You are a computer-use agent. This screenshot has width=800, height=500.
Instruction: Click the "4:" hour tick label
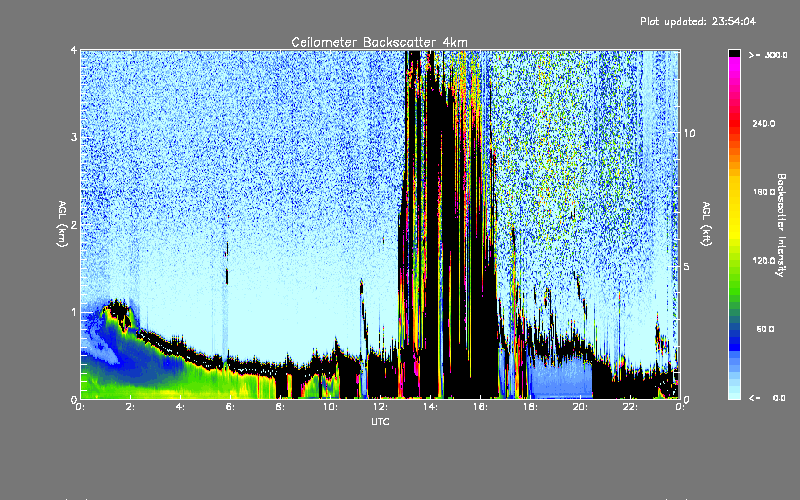[181, 407]
